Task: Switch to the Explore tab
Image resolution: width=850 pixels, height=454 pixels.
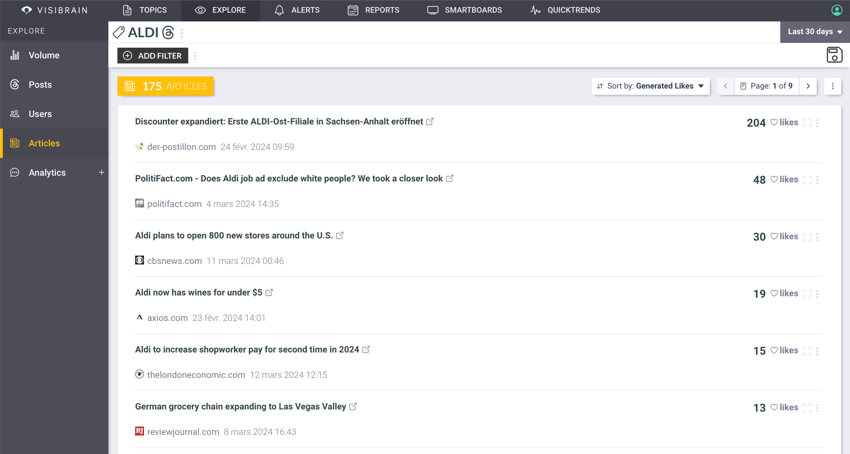Action: [220, 10]
